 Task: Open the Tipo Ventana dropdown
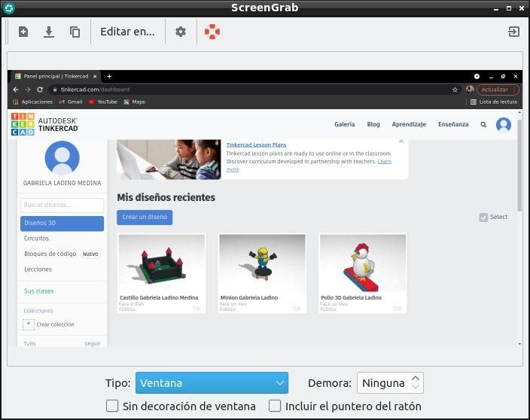(212, 383)
